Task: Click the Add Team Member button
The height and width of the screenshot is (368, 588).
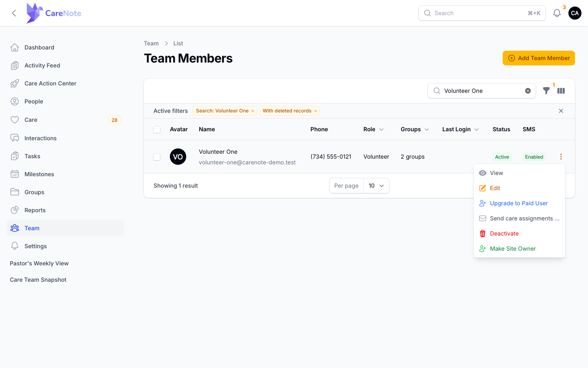Action: [539, 58]
